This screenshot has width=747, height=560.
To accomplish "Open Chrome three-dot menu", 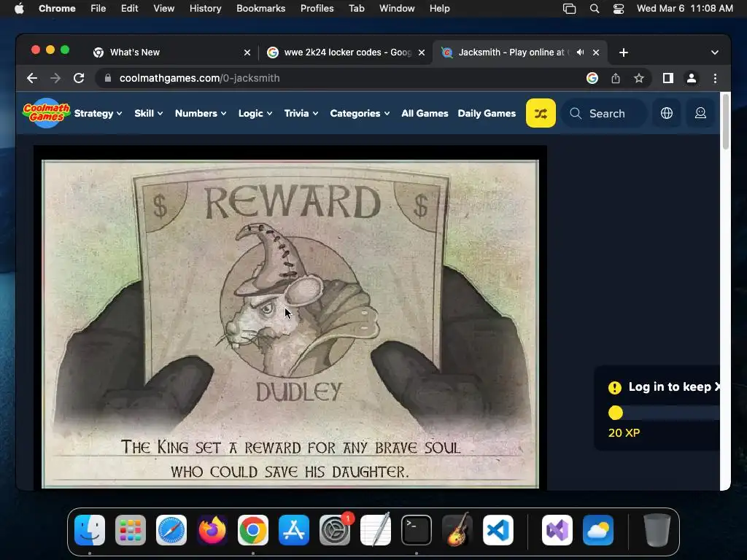I will pos(715,78).
